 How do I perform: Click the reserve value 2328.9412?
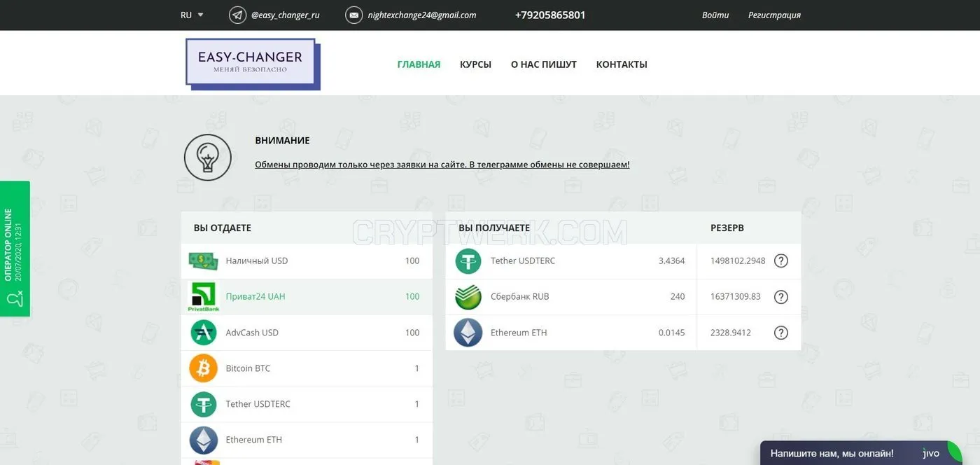coord(730,333)
